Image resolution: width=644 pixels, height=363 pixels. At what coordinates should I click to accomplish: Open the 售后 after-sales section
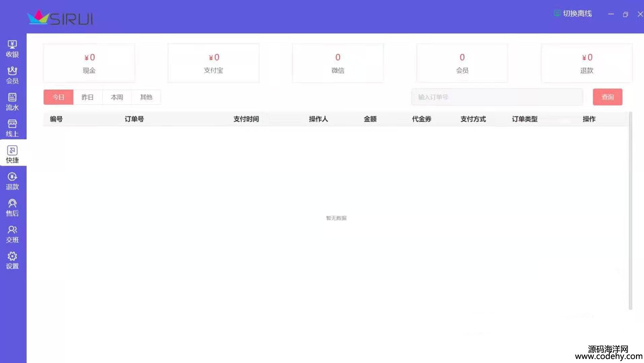click(12, 208)
